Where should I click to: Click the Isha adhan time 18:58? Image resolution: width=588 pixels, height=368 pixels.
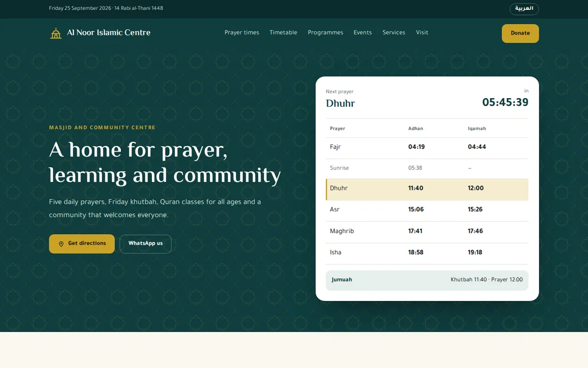[x=416, y=252]
